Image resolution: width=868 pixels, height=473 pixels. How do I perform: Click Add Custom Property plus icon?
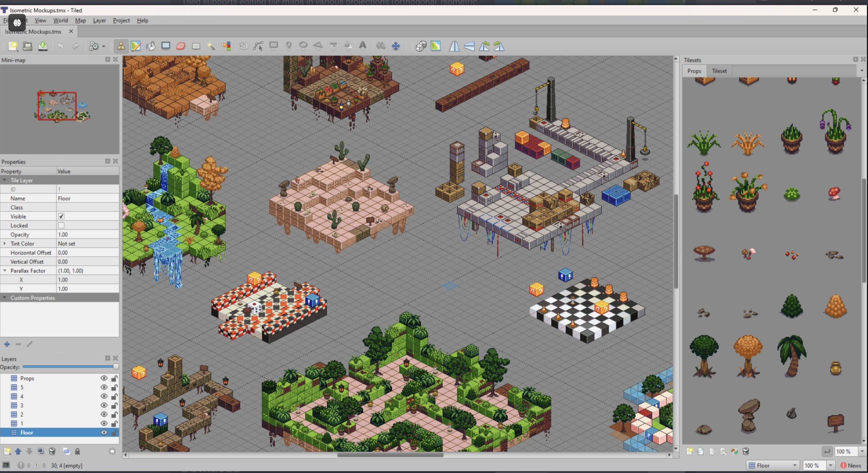coord(7,344)
